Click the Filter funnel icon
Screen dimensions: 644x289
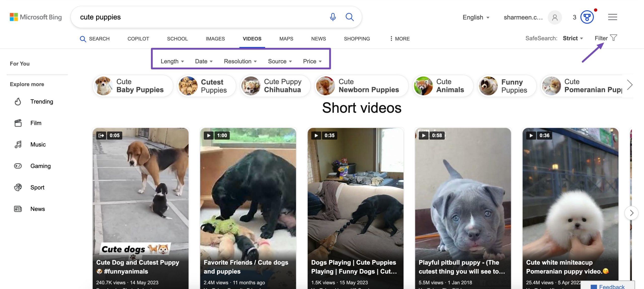614,38
